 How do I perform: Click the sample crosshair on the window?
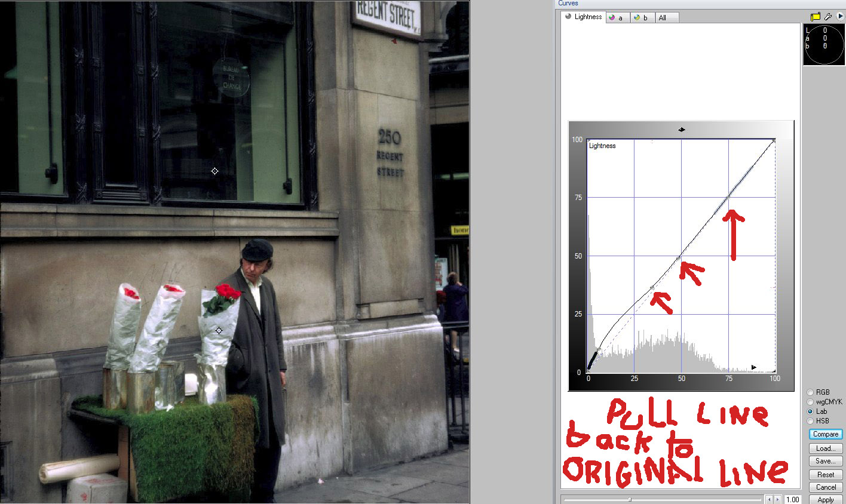click(215, 171)
